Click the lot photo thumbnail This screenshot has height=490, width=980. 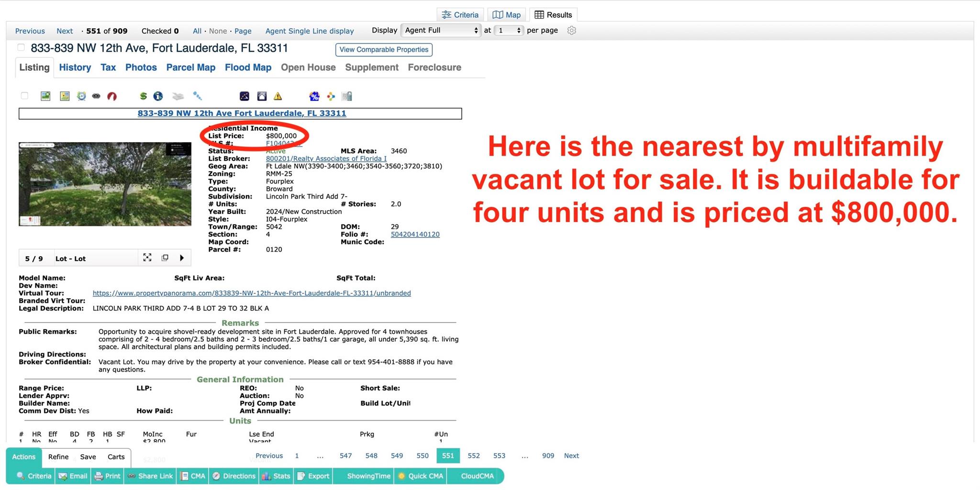105,184
